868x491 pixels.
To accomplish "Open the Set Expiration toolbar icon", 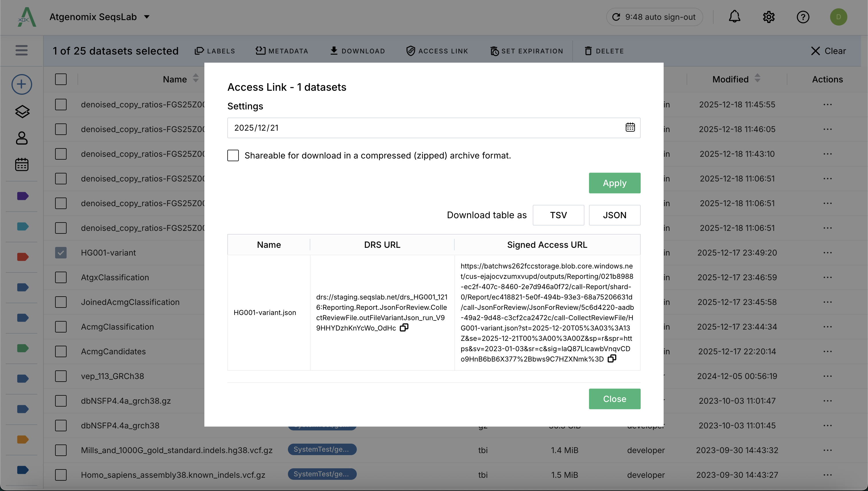I will coord(527,51).
